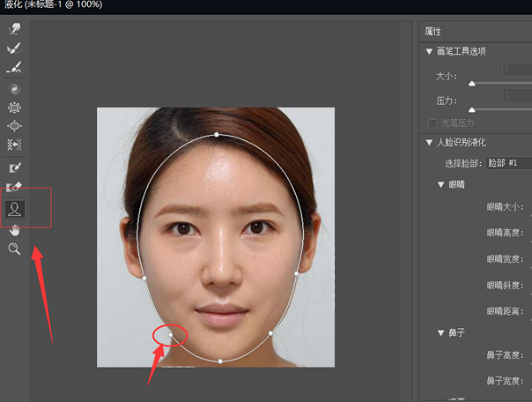The width and height of the screenshot is (532, 402).
Task: Select the Twirl Clockwise tool
Action: pos(15,89)
